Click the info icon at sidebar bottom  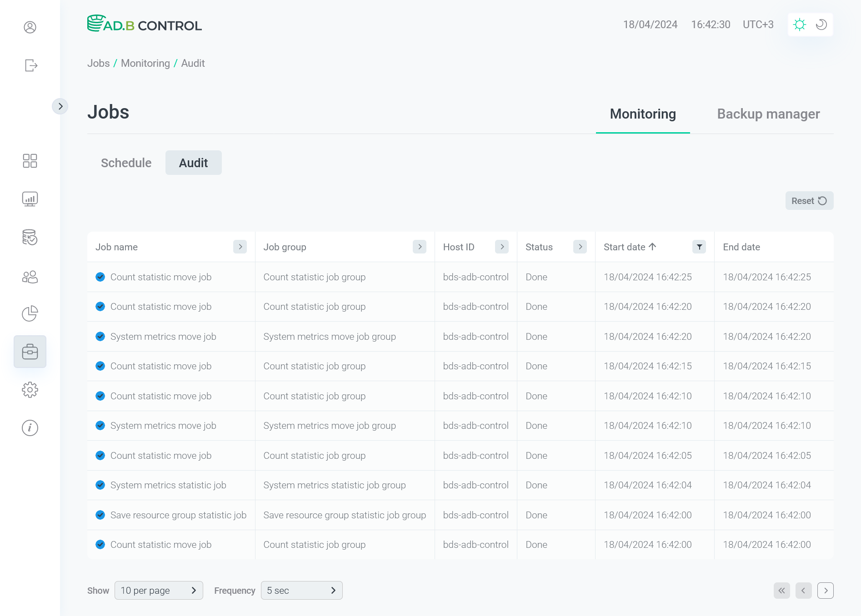30,427
